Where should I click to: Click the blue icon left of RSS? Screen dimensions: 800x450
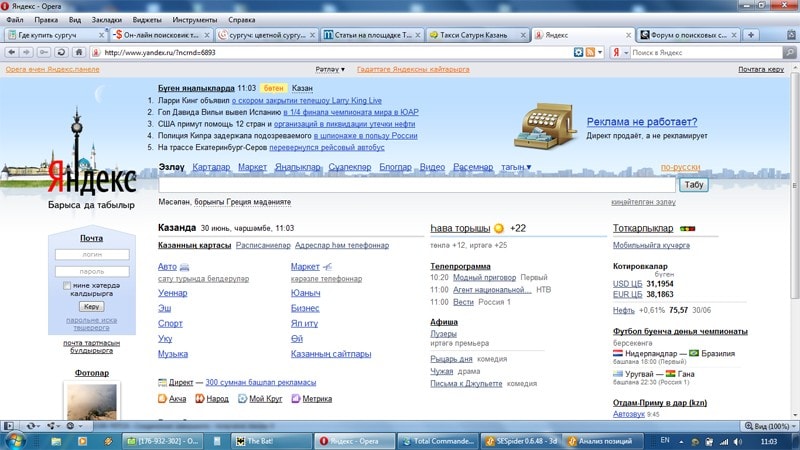pos(578,53)
